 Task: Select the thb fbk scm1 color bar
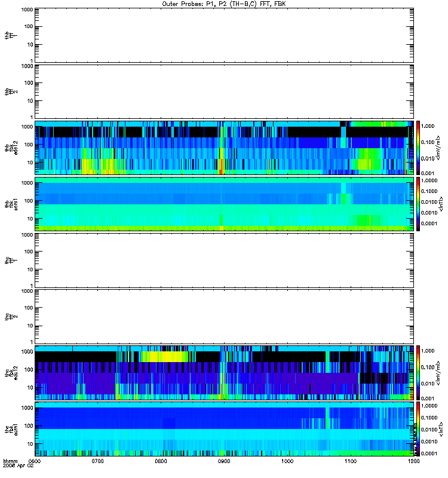(x=418, y=204)
